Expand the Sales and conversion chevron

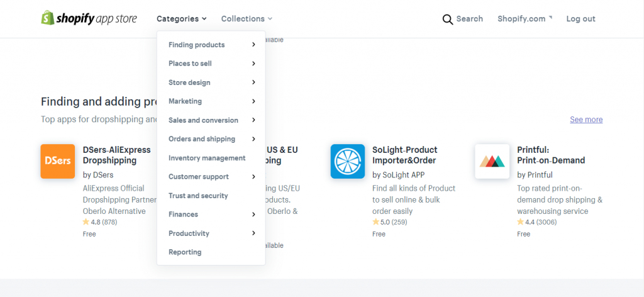(x=254, y=120)
